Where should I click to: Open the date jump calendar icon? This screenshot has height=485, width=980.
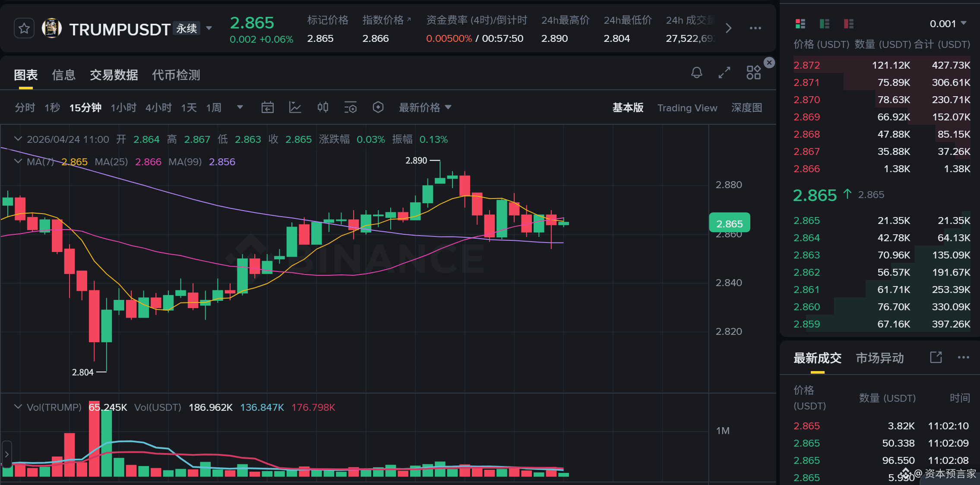coord(267,107)
